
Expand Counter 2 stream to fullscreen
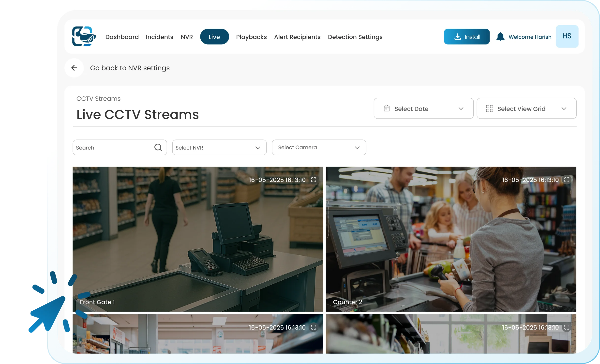pos(567,180)
